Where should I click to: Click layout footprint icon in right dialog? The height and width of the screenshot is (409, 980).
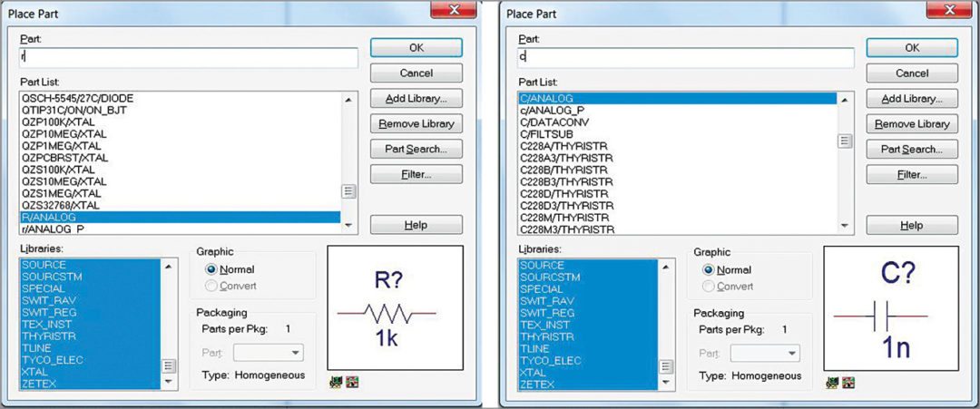(848, 383)
